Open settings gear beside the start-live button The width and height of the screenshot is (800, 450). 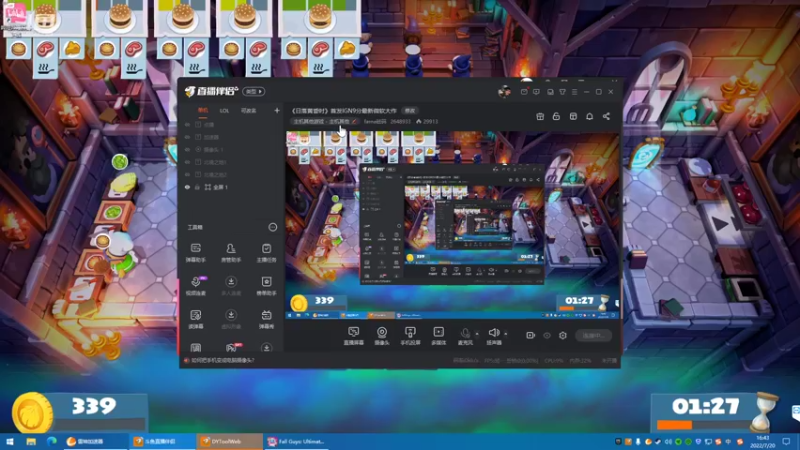click(x=563, y=335)
